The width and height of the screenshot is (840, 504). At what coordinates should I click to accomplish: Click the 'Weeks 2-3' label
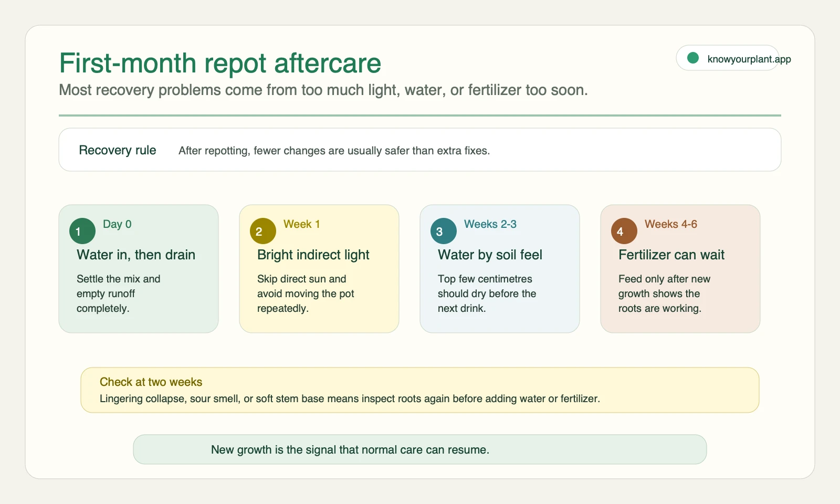pos(490,224)
